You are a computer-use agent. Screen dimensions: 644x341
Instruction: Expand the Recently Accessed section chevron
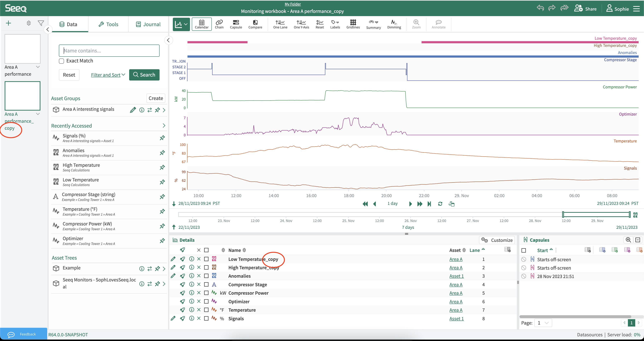[164, 126]
